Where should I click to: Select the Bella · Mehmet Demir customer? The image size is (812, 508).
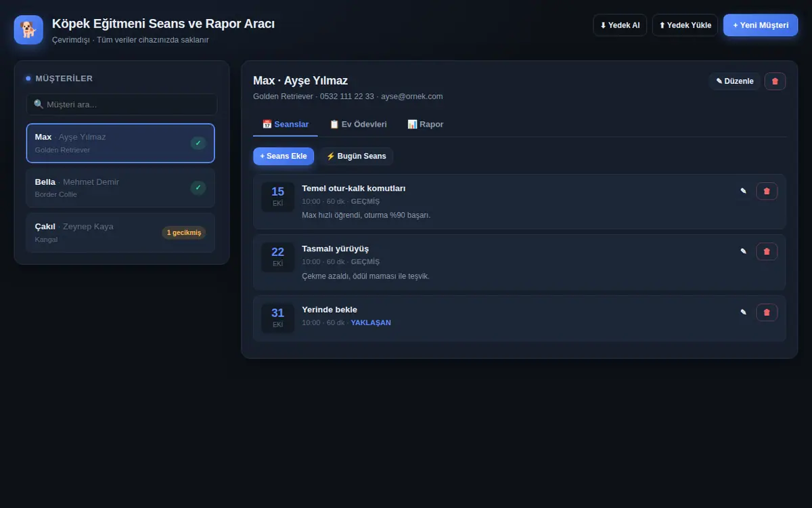(120, 188)
